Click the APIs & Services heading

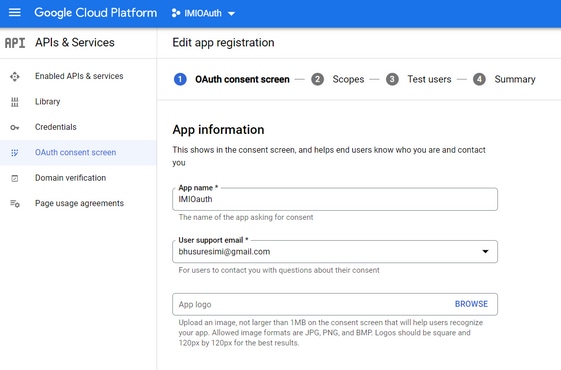75,43
